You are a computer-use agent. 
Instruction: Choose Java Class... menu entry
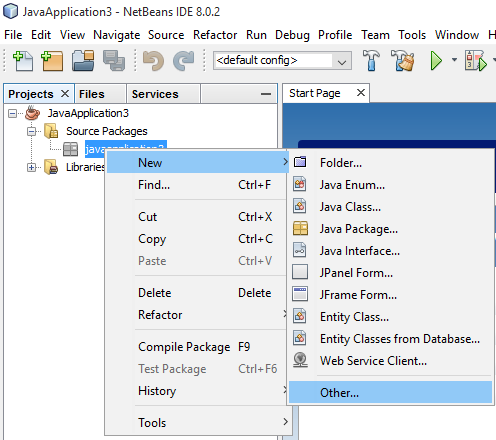click(390, 207)
